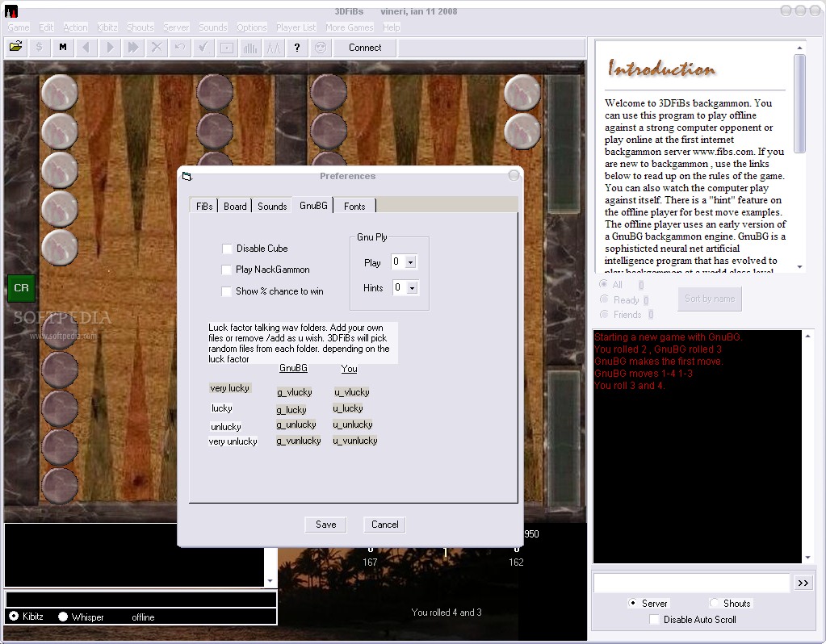
Task: Toggle Show % chance to win
Action: point(227,291)
